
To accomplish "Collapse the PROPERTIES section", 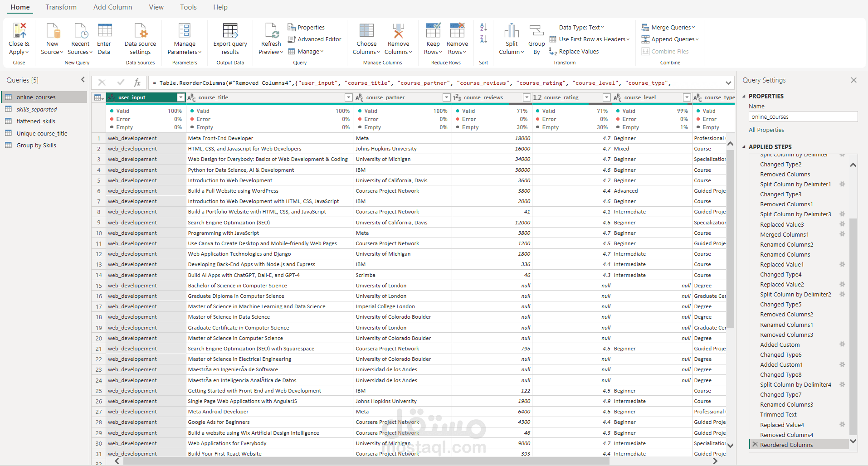I will tap(744, 96).
